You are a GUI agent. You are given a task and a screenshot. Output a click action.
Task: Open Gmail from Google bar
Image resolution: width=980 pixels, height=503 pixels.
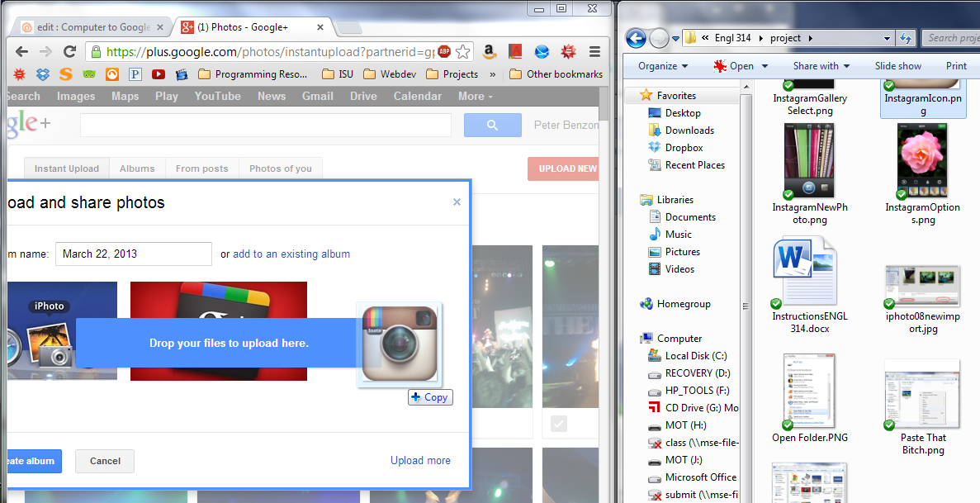coord(318,97)
